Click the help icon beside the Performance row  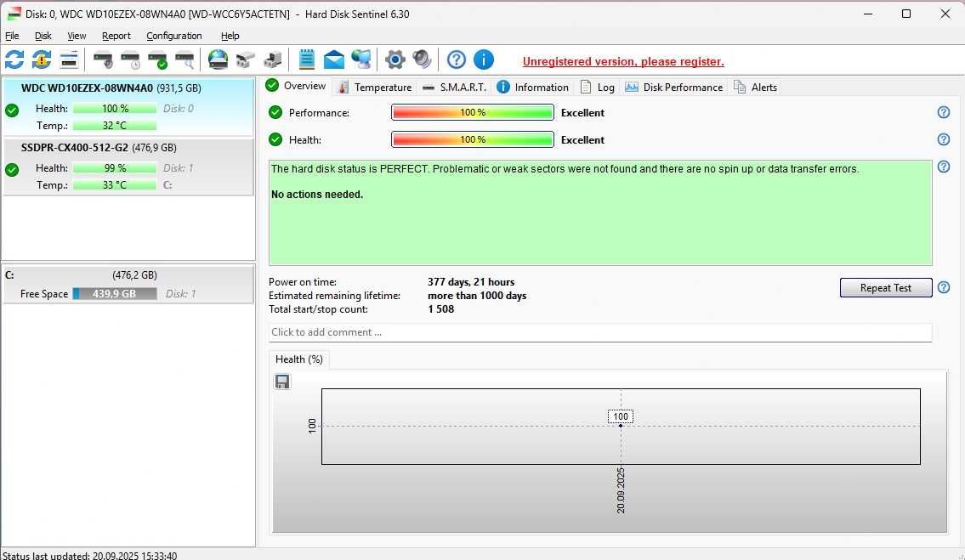pos(944,112)
